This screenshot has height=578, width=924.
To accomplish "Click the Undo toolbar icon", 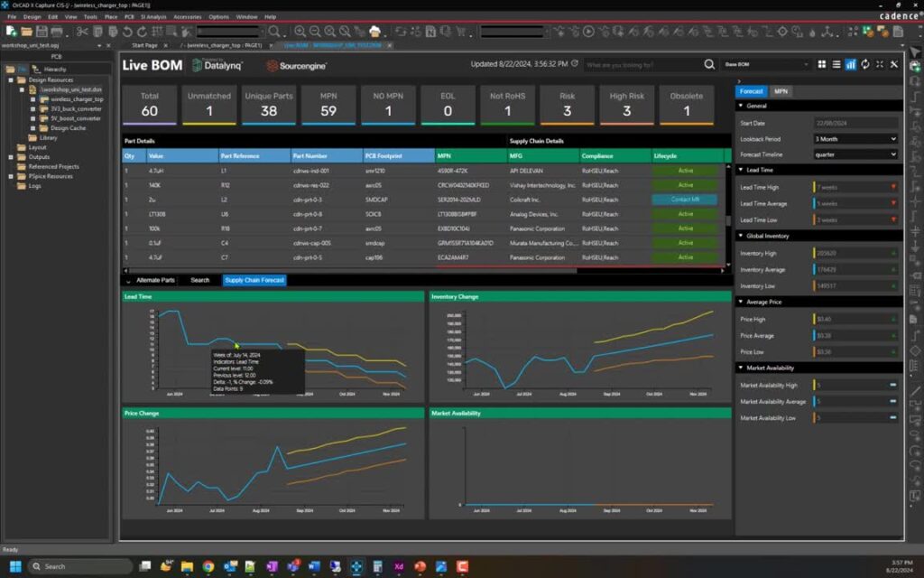I will point(127,32).
